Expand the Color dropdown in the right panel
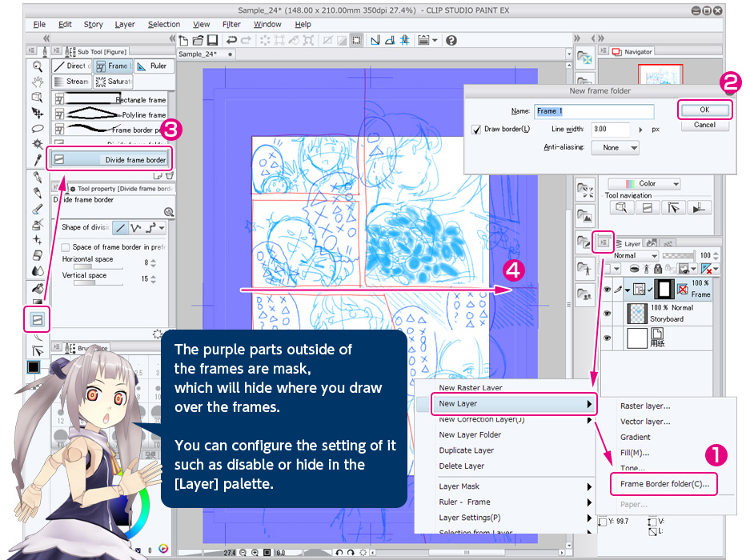 (644, 183)
